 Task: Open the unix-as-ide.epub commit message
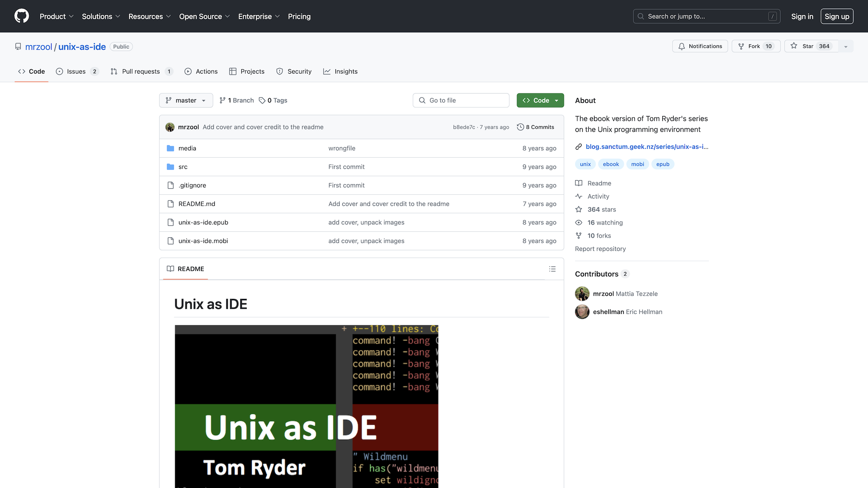tap(366, 222)
